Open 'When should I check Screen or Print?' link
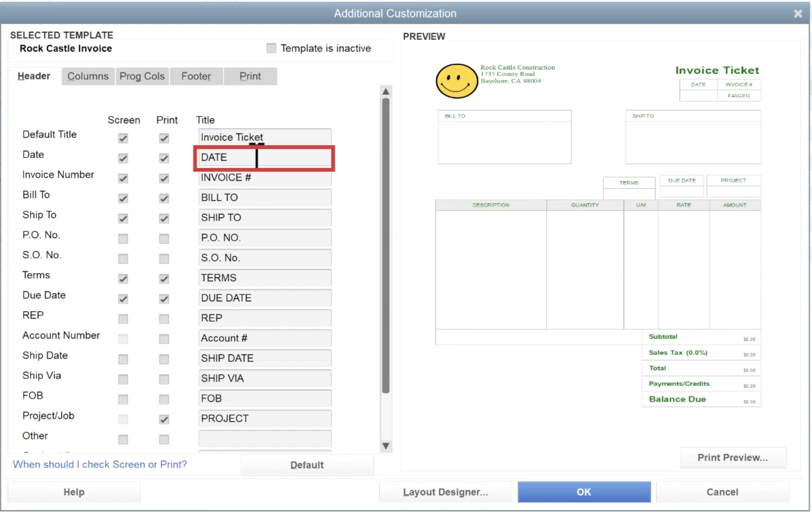 100,464
